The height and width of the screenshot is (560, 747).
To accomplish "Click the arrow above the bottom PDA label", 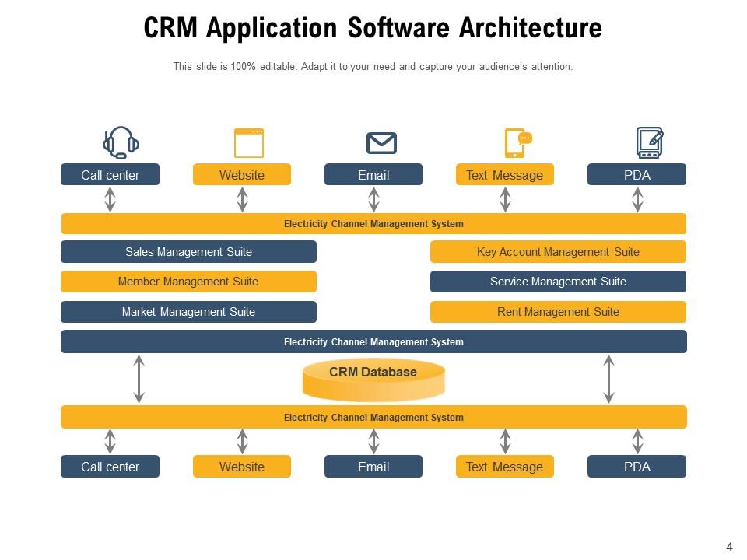I will pos(637,440).
